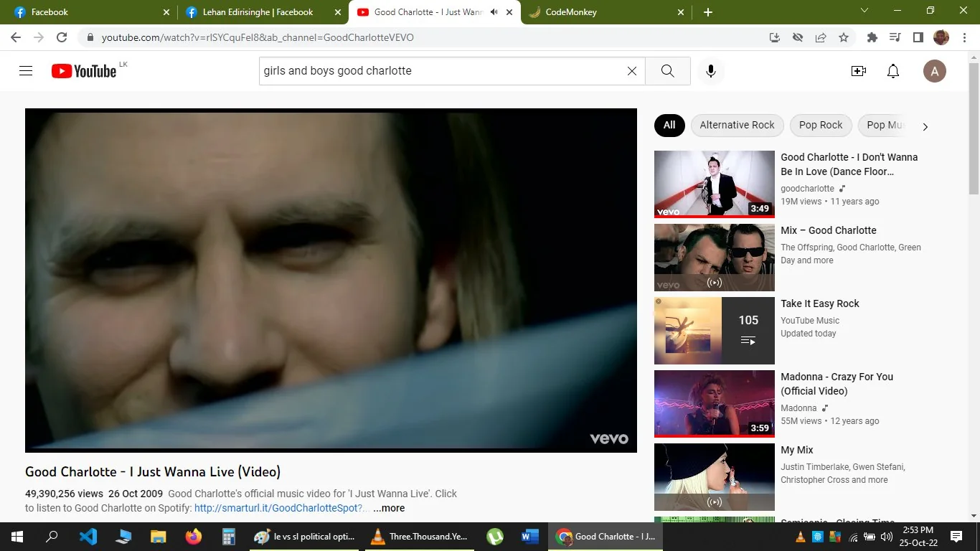This screenshot has height=551, width=980.
Task: Mute the Good Charlotte tab audio
Action: point(494,12)
